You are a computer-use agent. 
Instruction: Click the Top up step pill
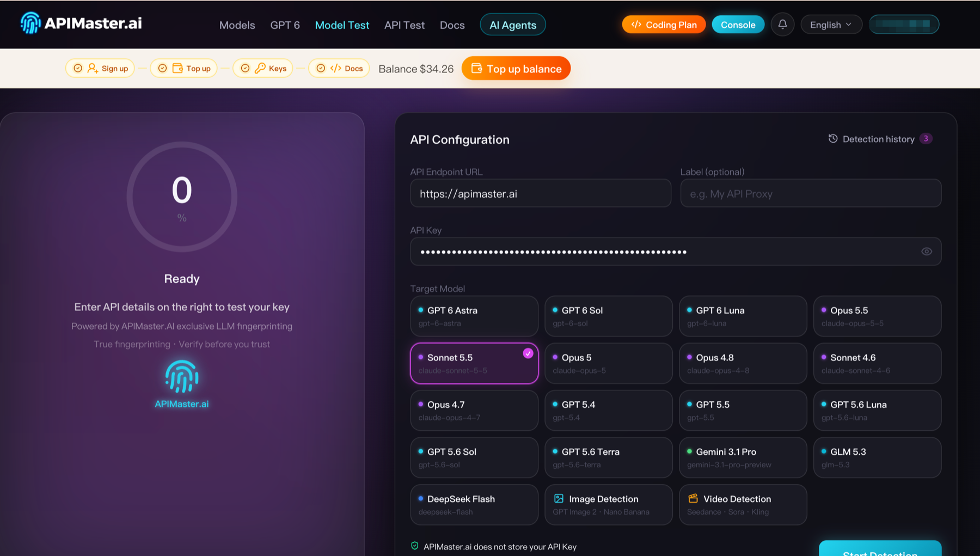184,68
